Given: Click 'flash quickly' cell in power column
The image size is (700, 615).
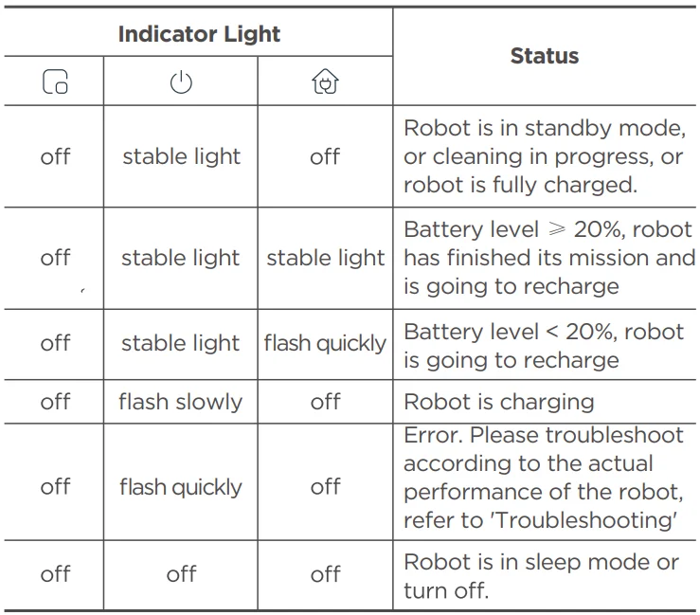Looking at the screenshot, I should pos(180,487).
